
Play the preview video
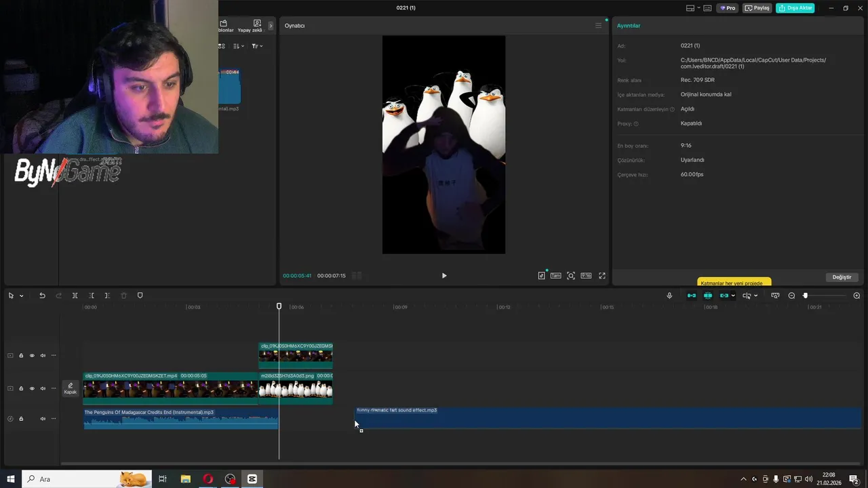[x=444, y=276]
